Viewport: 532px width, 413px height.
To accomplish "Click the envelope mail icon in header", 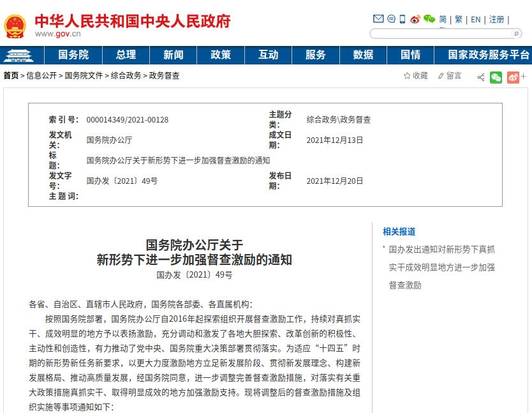I will point(378,19).
